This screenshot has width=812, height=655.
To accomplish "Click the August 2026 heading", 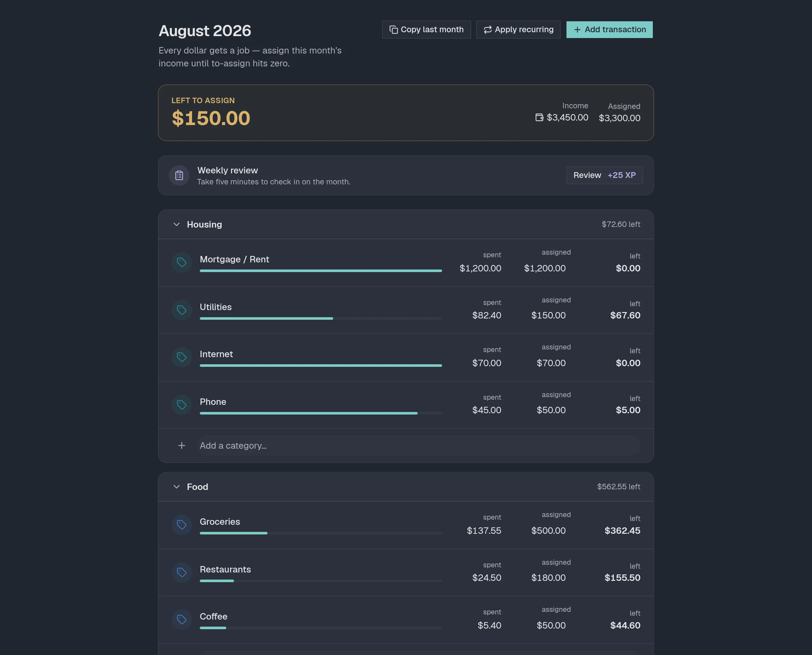I will click(x=205, y=31).
